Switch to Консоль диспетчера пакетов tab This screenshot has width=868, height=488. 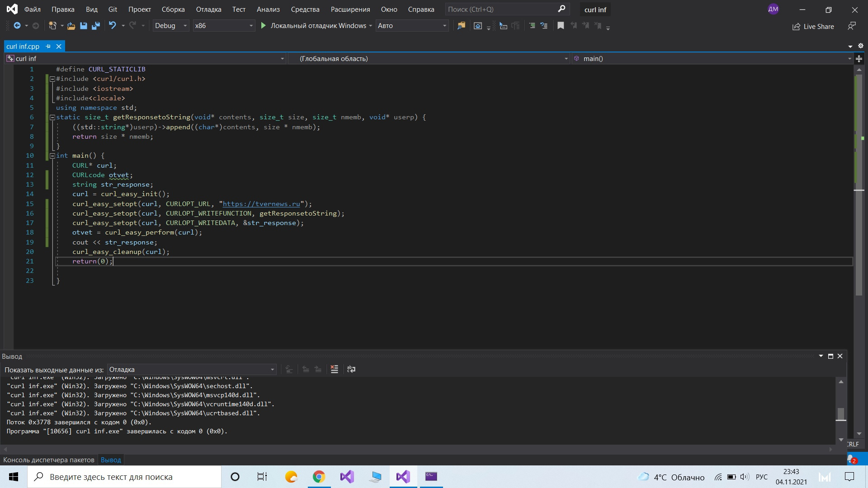(x=49, y=460)
